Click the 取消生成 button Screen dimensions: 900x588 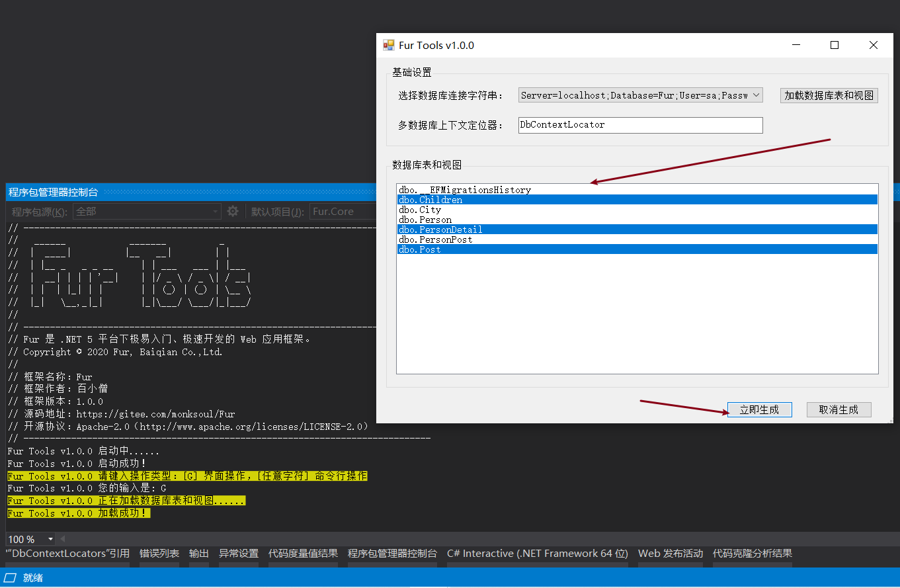pyautogui.click(x=839, y=410)
